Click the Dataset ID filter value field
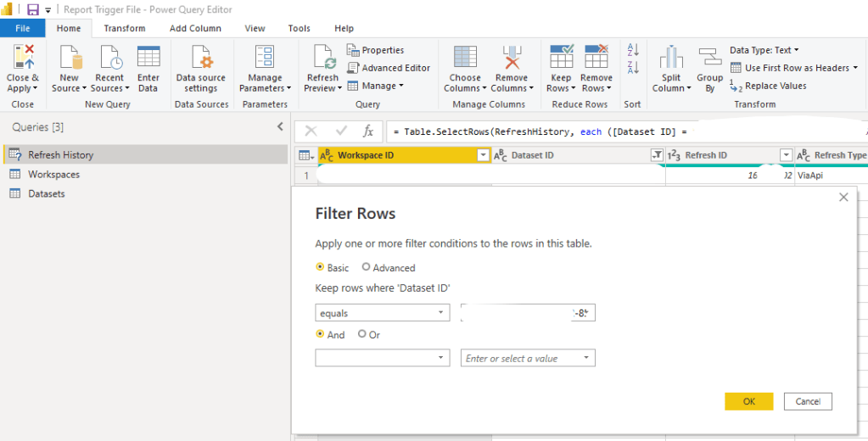868x441 pixels. tap(528, 313)
